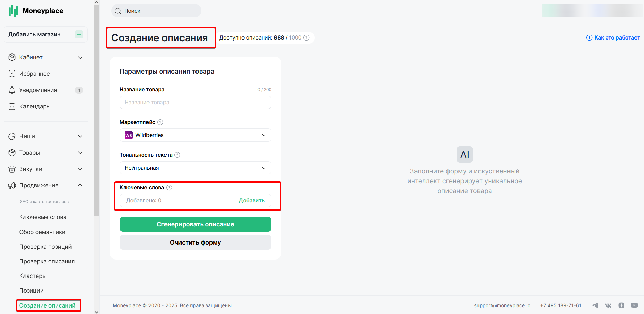Click help icon next to Маркетплейс label
Image resolution: width=644 pixels, height=314 pixels.
[160, 122]
